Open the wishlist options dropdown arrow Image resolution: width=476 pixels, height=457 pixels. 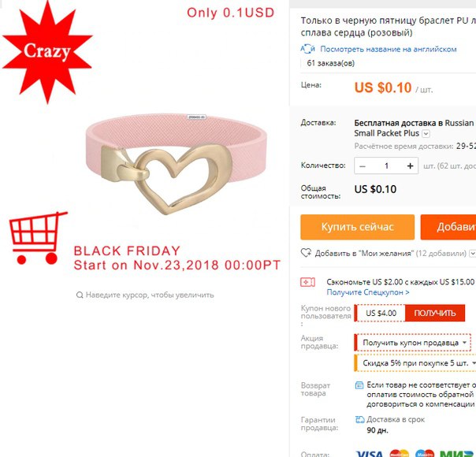point(472,253)
